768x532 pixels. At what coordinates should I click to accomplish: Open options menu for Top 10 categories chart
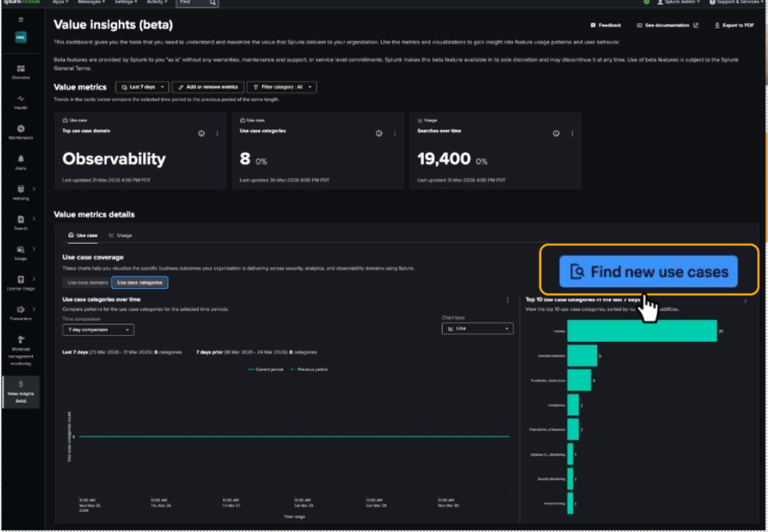[746, 301]
